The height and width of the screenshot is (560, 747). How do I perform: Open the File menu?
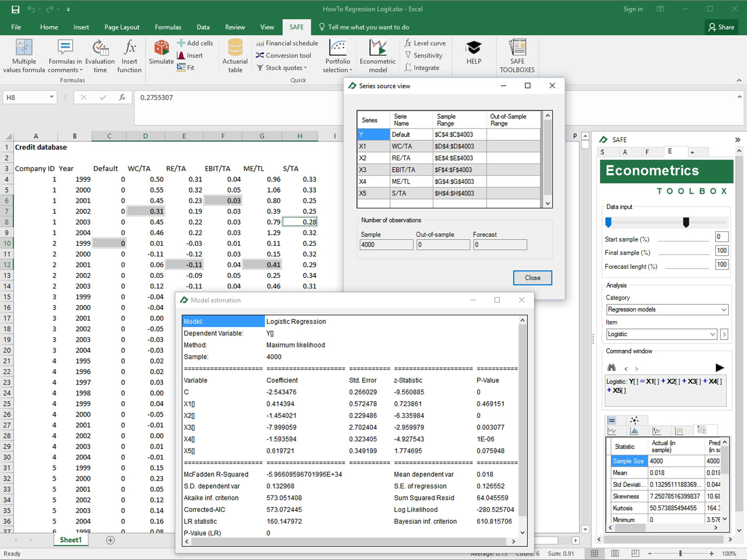[x=16, y=27]
